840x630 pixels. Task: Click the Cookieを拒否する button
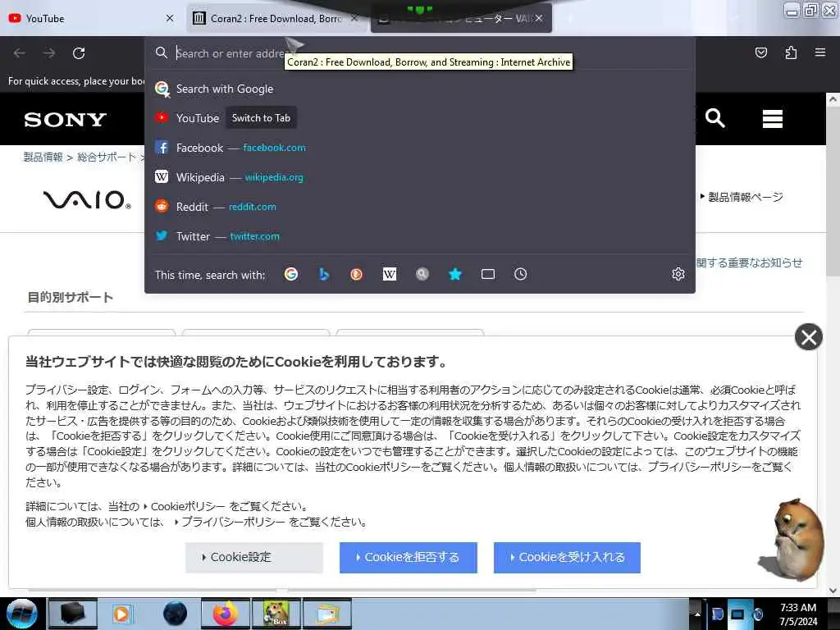(409, 557)
